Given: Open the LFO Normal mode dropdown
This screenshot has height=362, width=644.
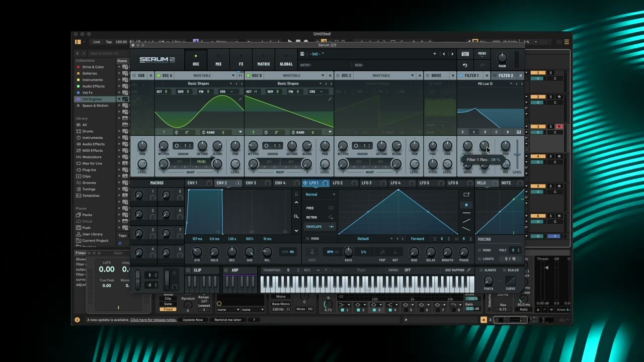Looking at the screenshot, I should click(x=320, y=194).
